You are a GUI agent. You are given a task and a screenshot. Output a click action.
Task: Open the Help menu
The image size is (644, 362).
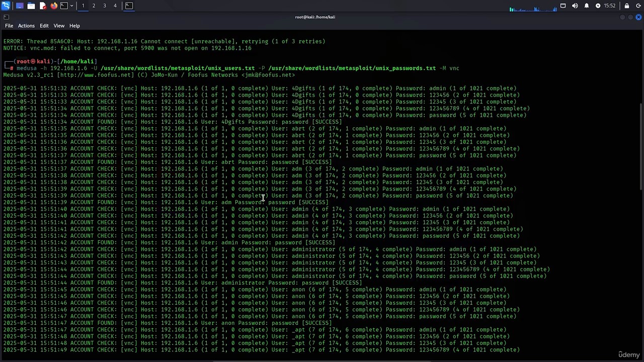click(x=74, y=26)
